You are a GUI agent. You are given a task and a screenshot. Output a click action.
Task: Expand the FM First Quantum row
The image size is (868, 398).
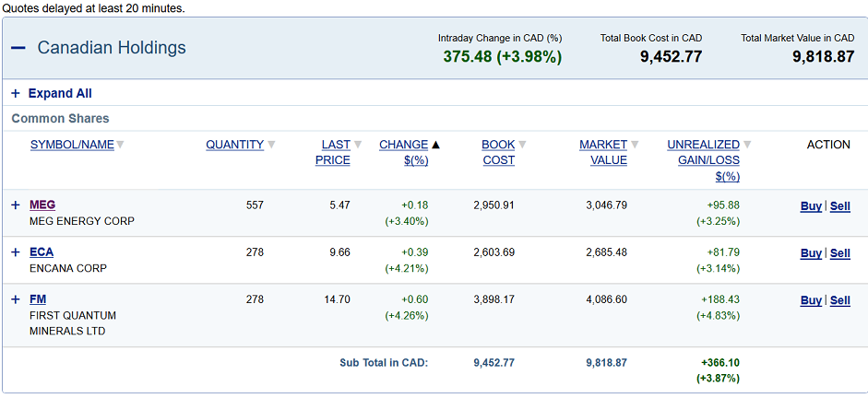pos(15,299)
